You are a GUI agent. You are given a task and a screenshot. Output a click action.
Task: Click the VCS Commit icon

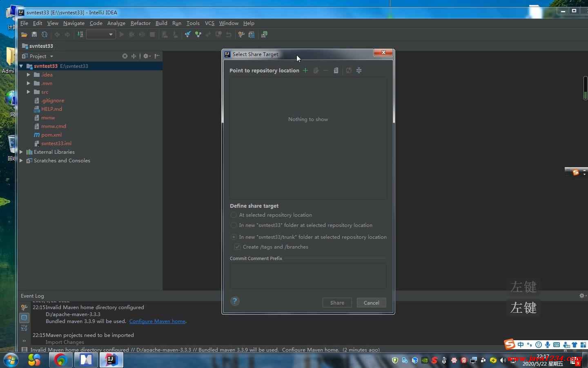click(x=198, y=35)
